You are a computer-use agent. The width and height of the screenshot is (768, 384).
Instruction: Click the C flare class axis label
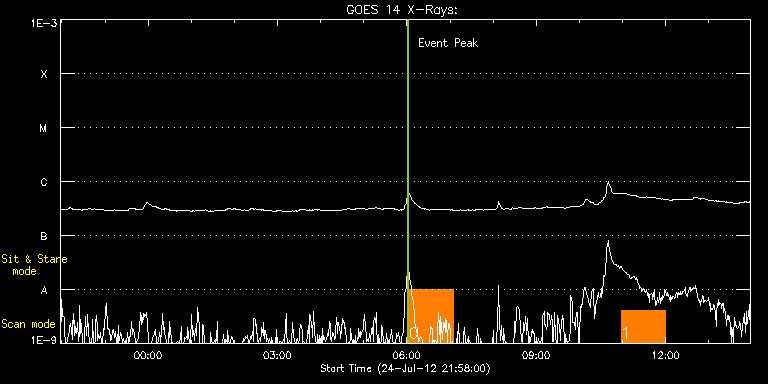[x=44, y=182]
